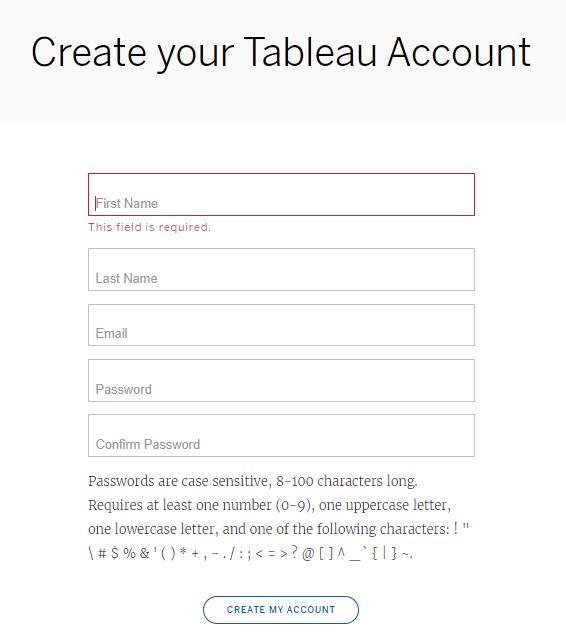The height and width of the screenshot is (638, 566).
Task: Click the 'Requires at least one number' line
Action: pos(269,505)
